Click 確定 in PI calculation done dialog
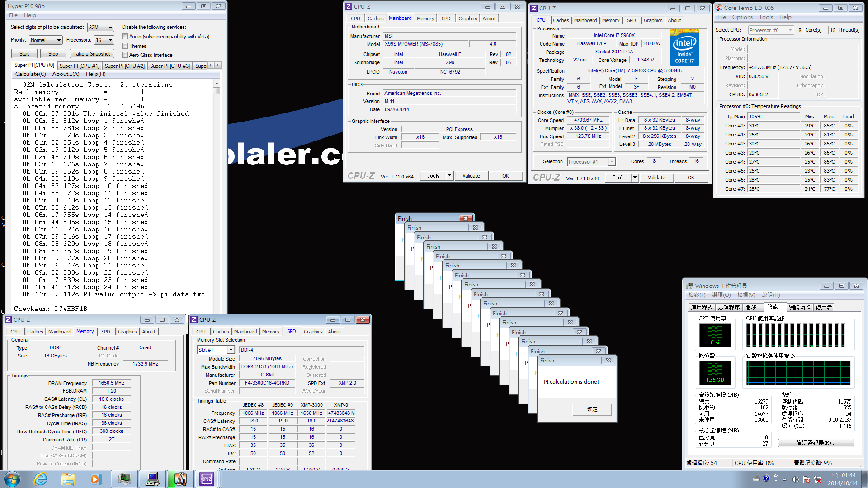Screen dimensions: 868x488 592,409
